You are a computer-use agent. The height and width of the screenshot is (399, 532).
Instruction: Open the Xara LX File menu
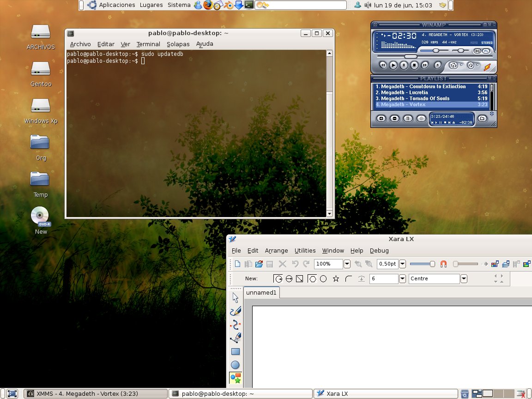tap(236, 250)
